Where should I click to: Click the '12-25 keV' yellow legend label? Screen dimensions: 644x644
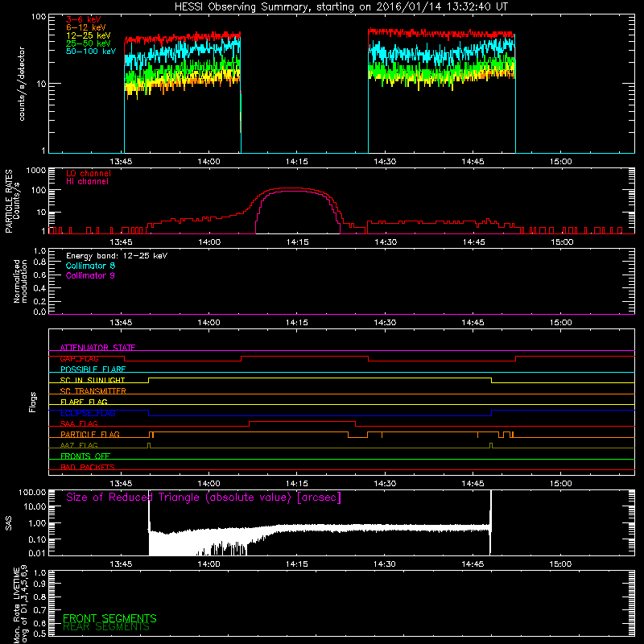tap(89, 35)
